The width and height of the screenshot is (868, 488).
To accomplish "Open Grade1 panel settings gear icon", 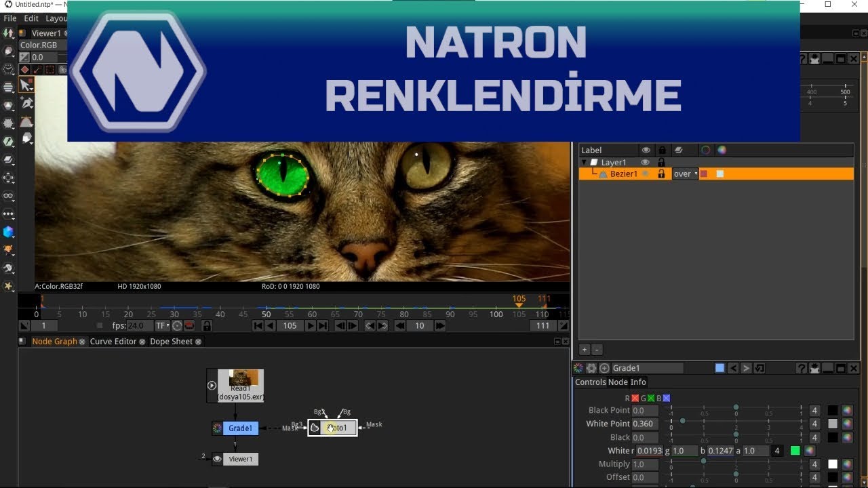I will click(591, 368).
